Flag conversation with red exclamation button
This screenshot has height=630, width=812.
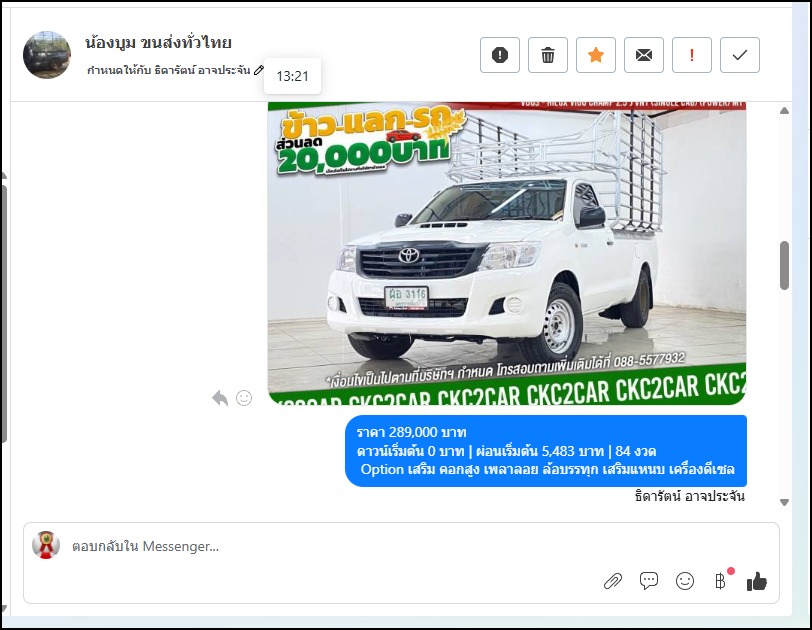tap(691, 55)
